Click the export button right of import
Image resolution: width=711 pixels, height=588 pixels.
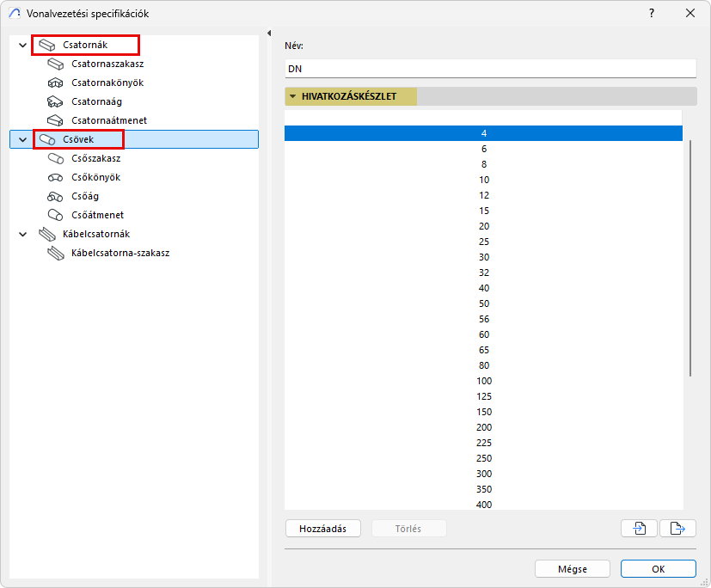(x=677, y=528)
